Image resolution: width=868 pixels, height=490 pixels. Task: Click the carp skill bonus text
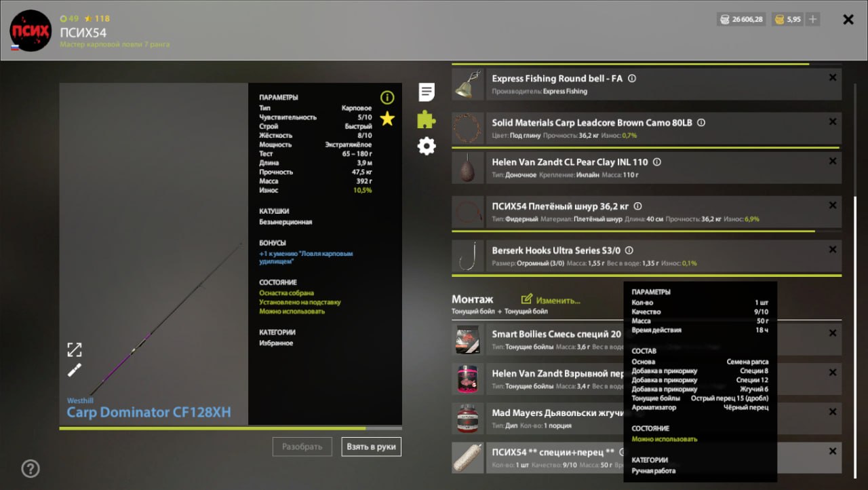pyautogui.click(x=307, y=257)
